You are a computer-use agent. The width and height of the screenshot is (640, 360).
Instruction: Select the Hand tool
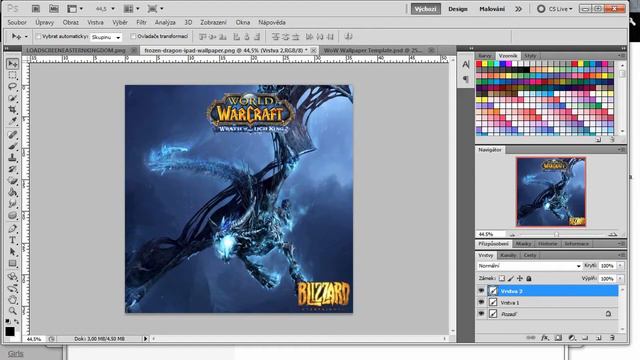pyautogui.click(x=13, y=300)
